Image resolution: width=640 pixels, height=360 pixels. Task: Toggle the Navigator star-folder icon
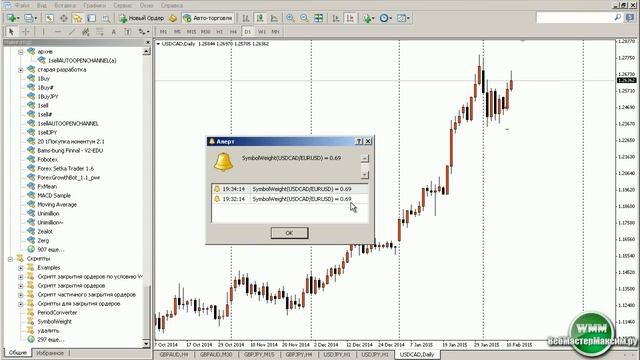click(78, 18)
